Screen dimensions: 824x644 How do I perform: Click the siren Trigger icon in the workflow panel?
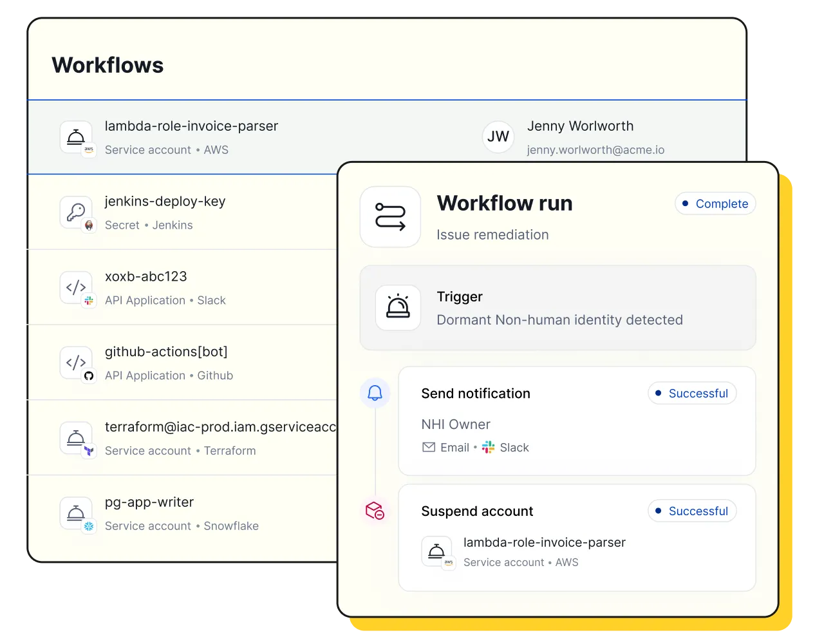[x=397, y=307]
